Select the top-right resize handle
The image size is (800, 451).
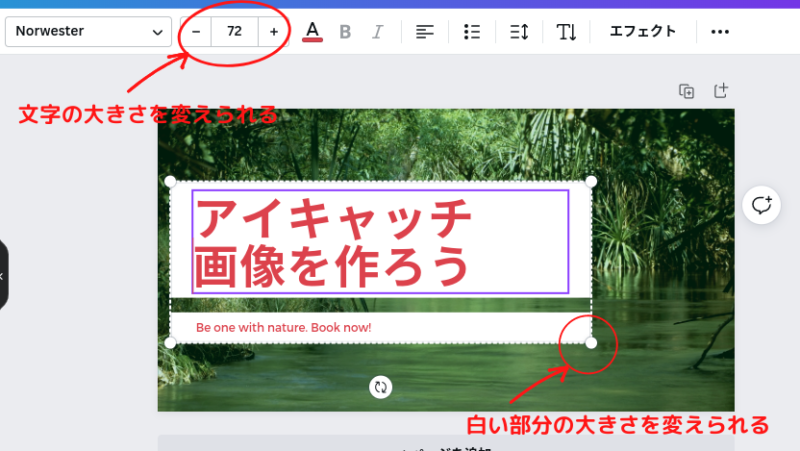point(591,181)
